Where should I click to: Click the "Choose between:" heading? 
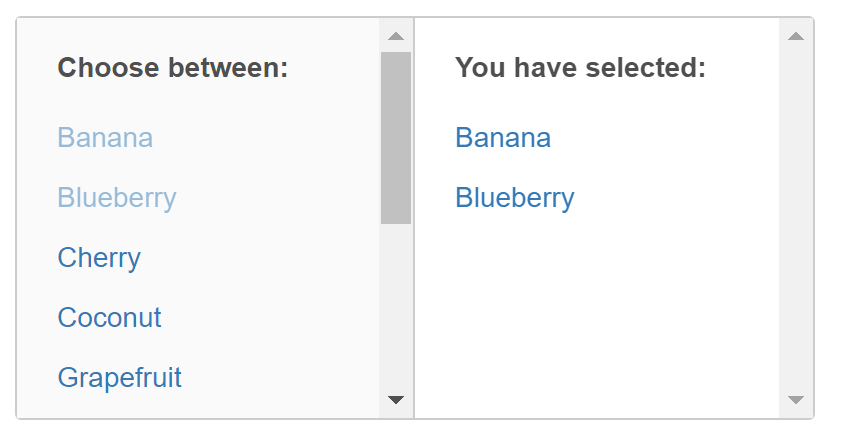[173, 68]
